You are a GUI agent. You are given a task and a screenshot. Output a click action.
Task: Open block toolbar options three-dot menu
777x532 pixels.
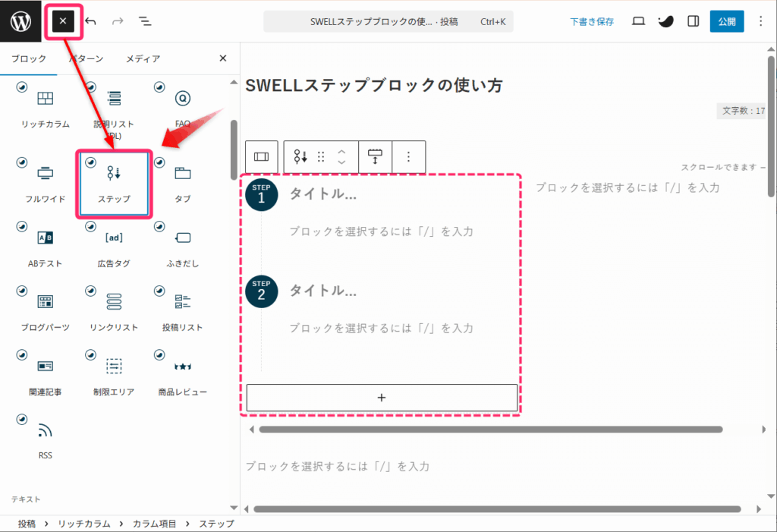(x=408, y=156)
